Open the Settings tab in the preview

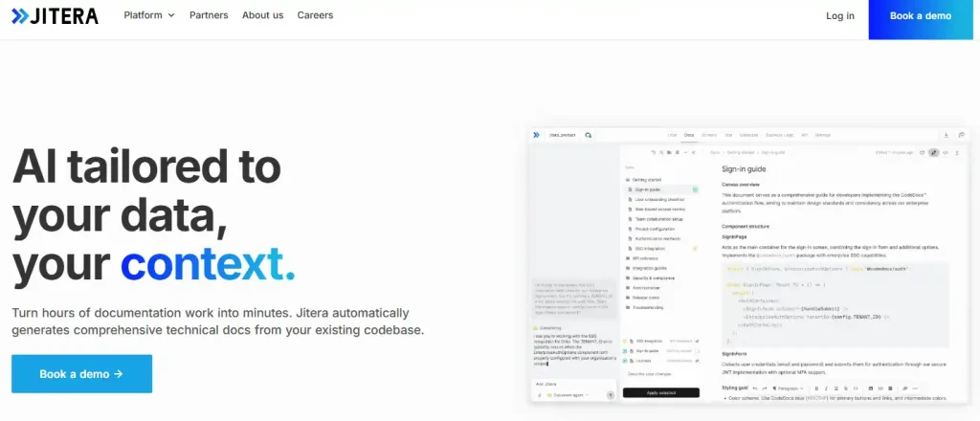[822, 135]
